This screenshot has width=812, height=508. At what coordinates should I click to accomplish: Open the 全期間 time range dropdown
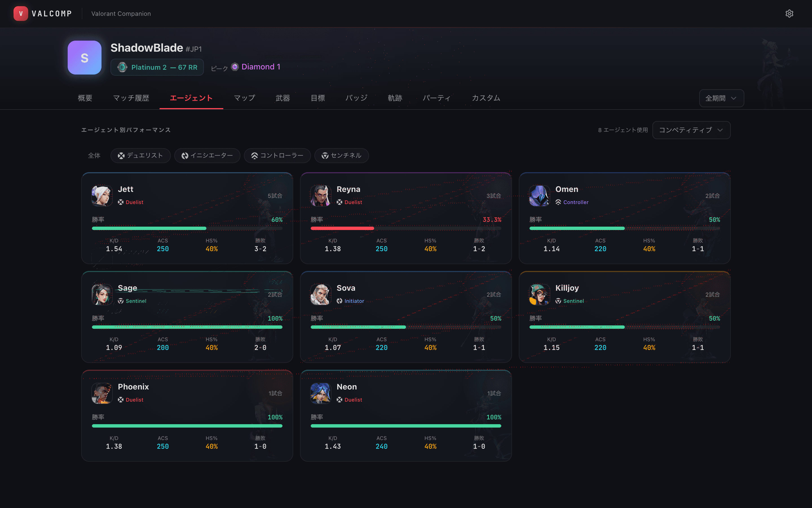[721, 98]
